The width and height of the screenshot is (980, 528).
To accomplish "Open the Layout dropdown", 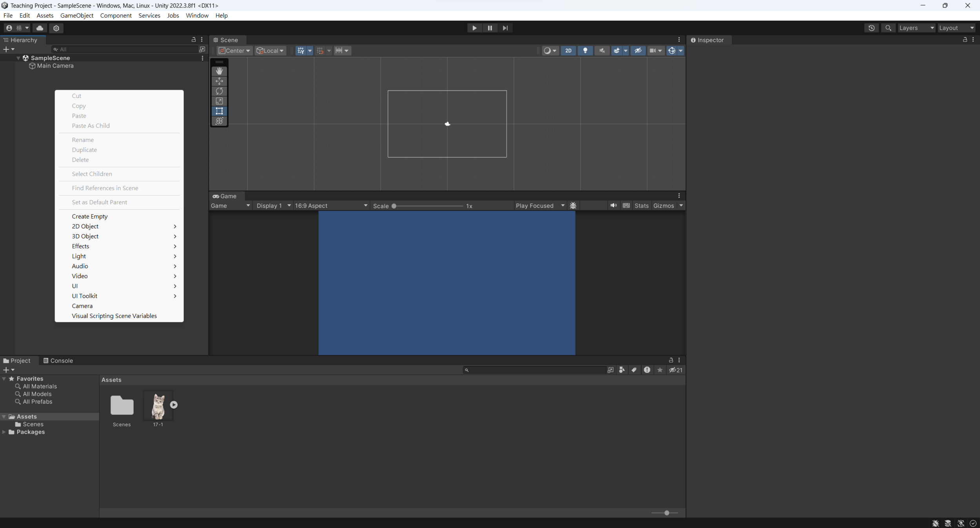I will pos(956,28).
